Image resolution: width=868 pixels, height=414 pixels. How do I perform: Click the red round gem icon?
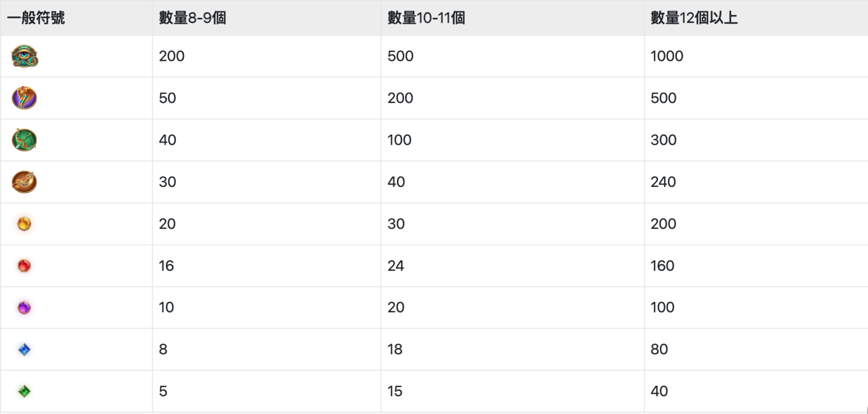(x=24, y=266)
